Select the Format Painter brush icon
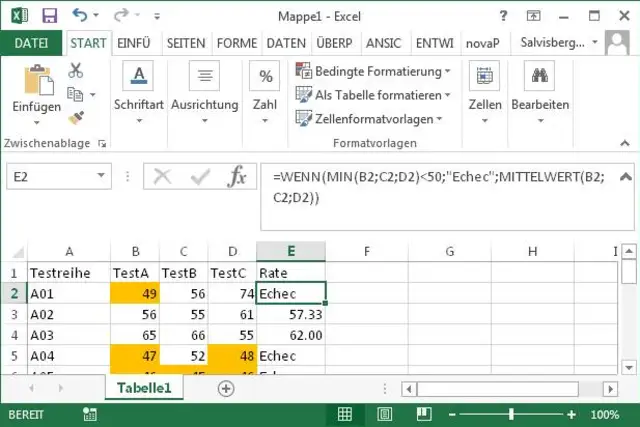The height and width of the screenshot is (427, 640). click(76, 118)
